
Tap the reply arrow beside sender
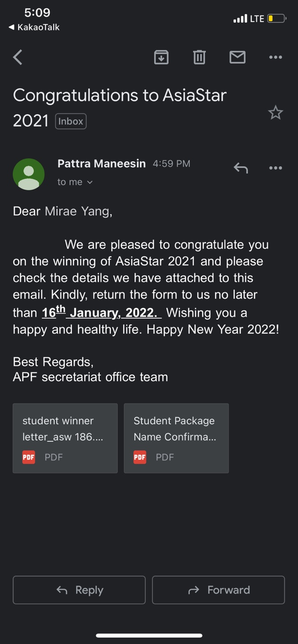coord(241,168)
